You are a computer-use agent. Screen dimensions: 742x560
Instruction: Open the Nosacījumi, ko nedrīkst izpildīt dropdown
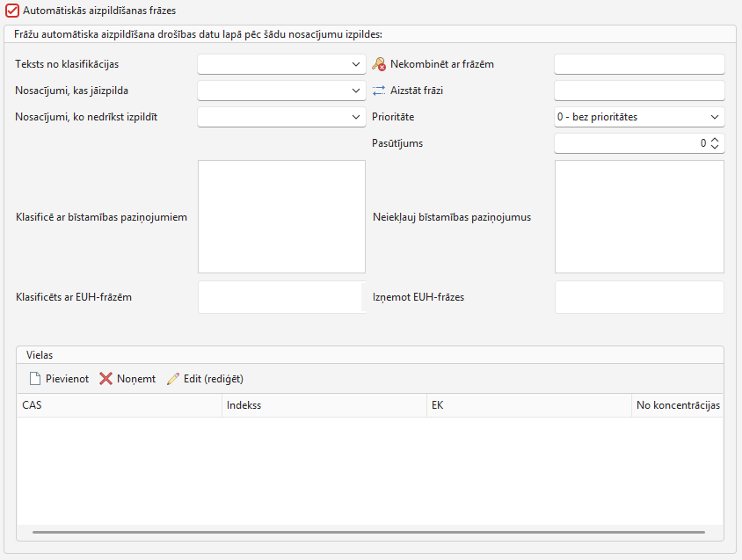coord(281,117)
